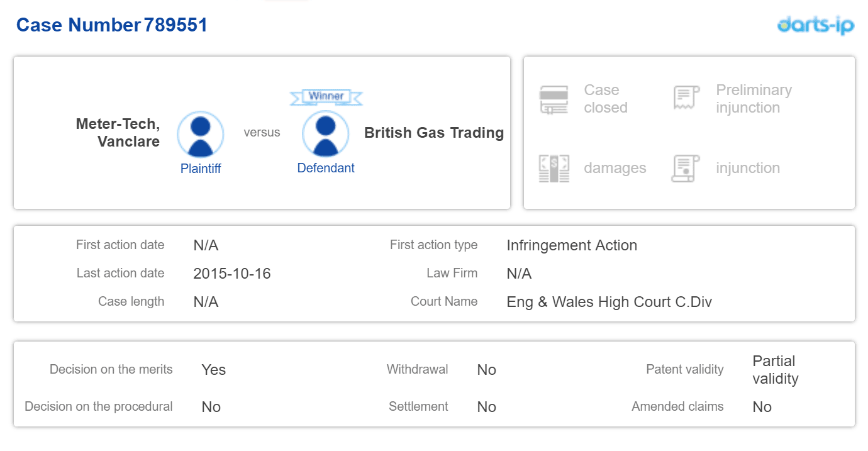Click the Preliminary injunction label text
868x451 pixels.
pyautogui.click(x=754, y=99)
